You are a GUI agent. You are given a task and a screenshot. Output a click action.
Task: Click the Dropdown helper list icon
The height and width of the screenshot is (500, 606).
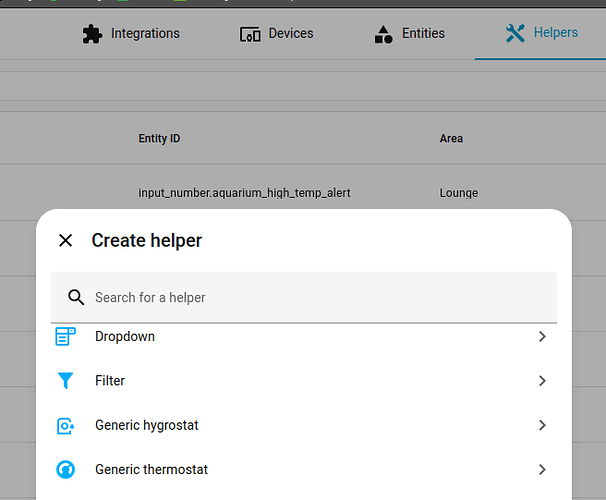[65, 337]
